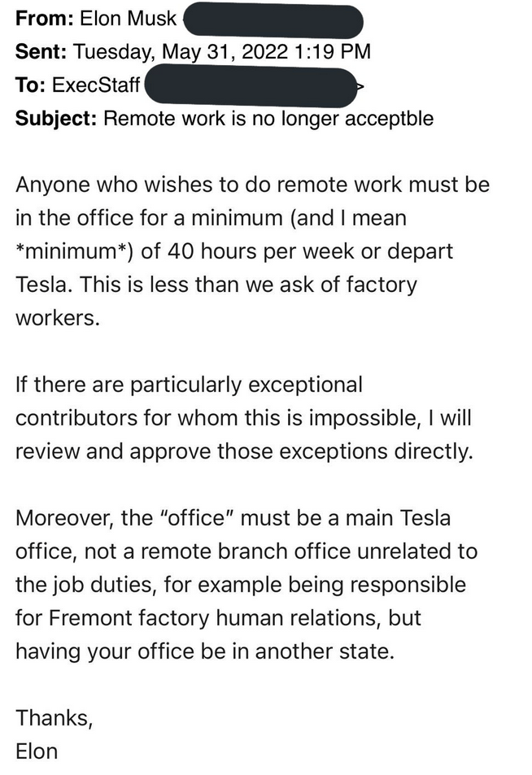The height and width of the screenshot is (775, 532).
Task: Click the phrase particularly exceptional
Action: click(x=246, y=385)
